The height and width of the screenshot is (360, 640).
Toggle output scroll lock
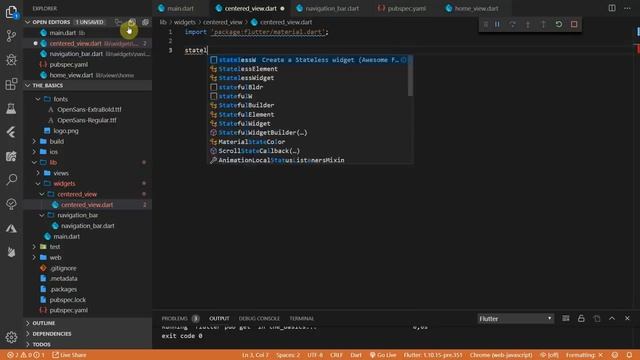point(581,318)
